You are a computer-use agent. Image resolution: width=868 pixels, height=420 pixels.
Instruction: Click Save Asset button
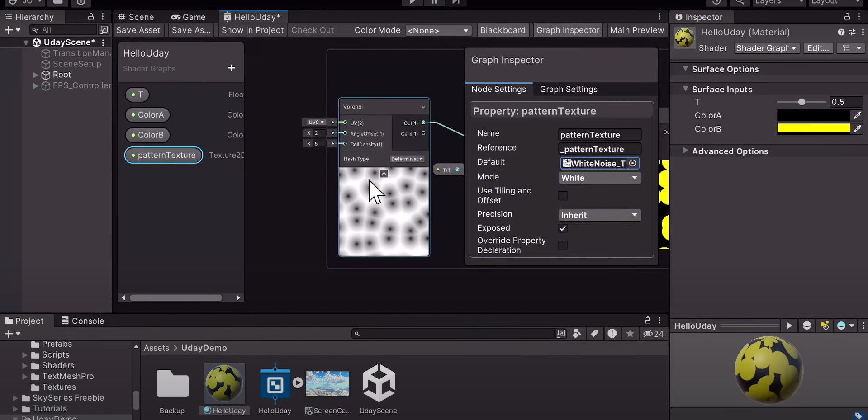[x=138, y=30]
